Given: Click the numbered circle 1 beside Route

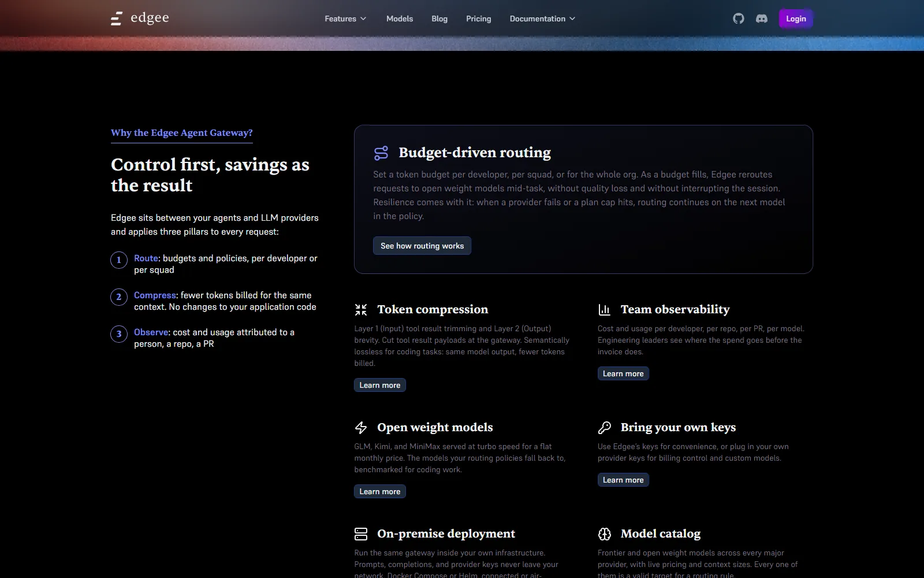Looking at the screenshot, I should [x=119, y=260].
